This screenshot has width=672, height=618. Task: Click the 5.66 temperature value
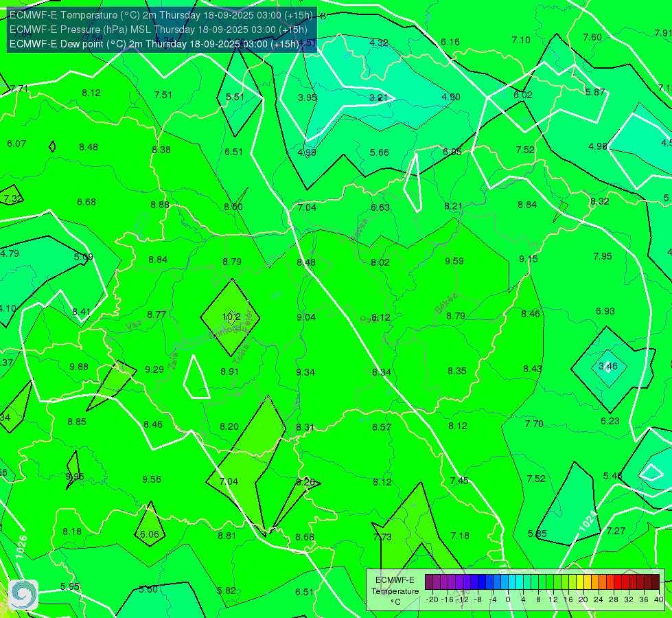[x=380, y=152]
